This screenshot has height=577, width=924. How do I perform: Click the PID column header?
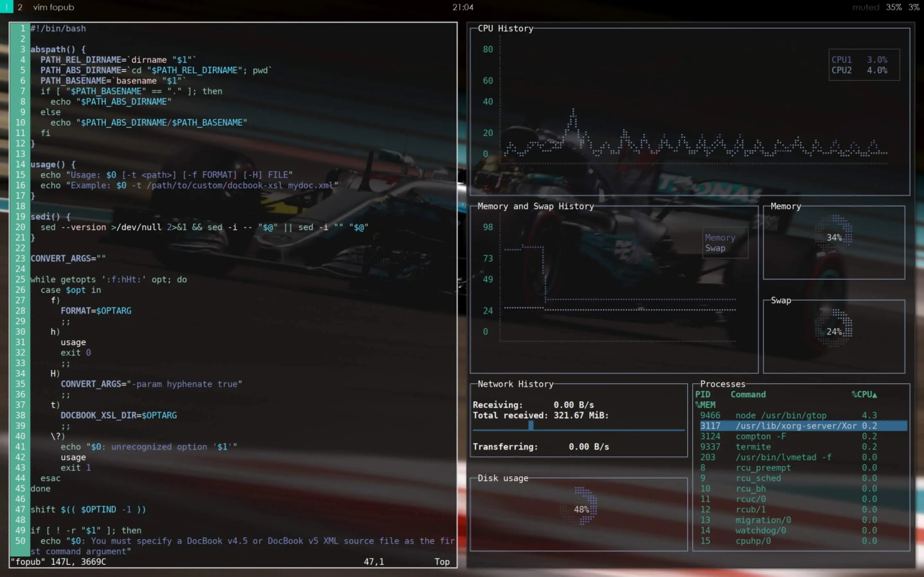pos(703,394)
